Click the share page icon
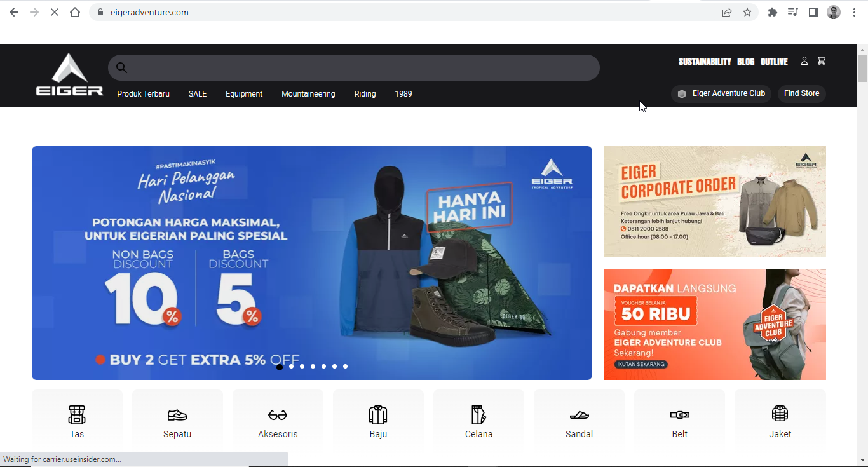This screenshot has width=868, height=467. click(727, 12)
